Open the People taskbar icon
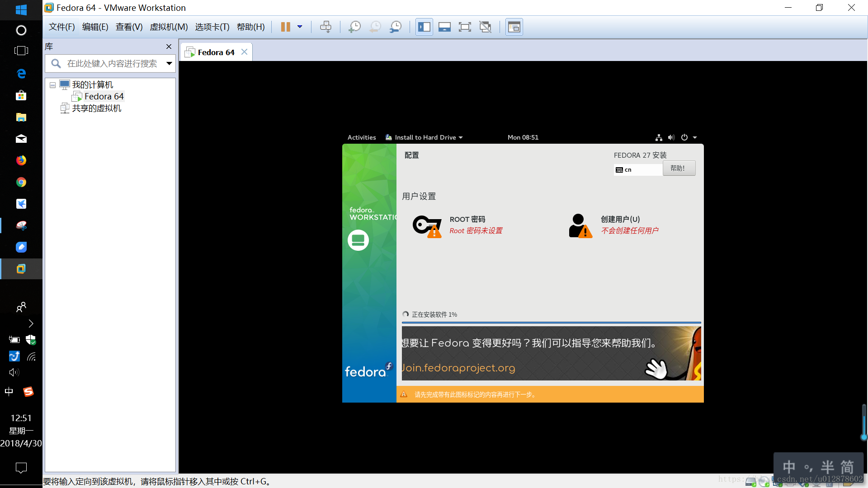 [x=21, y=307]
